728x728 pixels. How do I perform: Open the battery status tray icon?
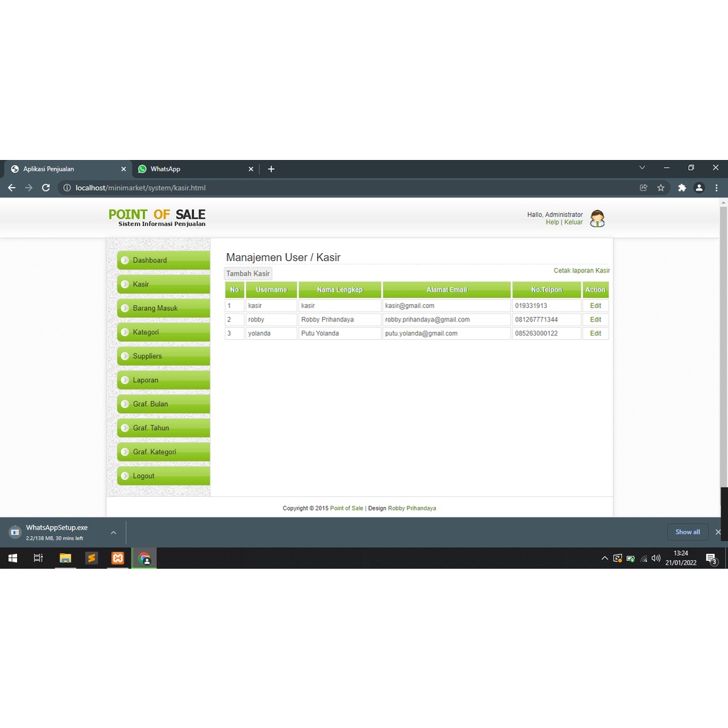tap(631, 559)
